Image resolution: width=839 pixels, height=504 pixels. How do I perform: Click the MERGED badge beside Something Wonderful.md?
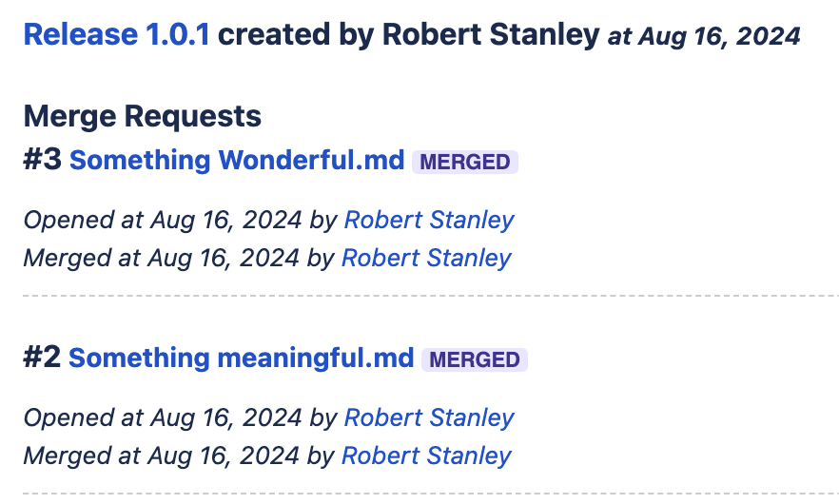coord(465,162)
